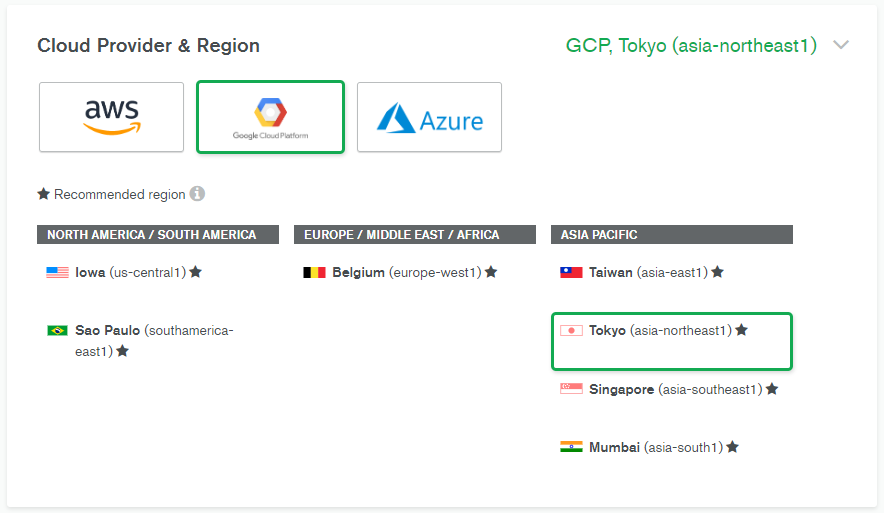The image size is (884, 513).
Task: Select the Tokyo (asia-northeast1) region
Action: point(672,342)
